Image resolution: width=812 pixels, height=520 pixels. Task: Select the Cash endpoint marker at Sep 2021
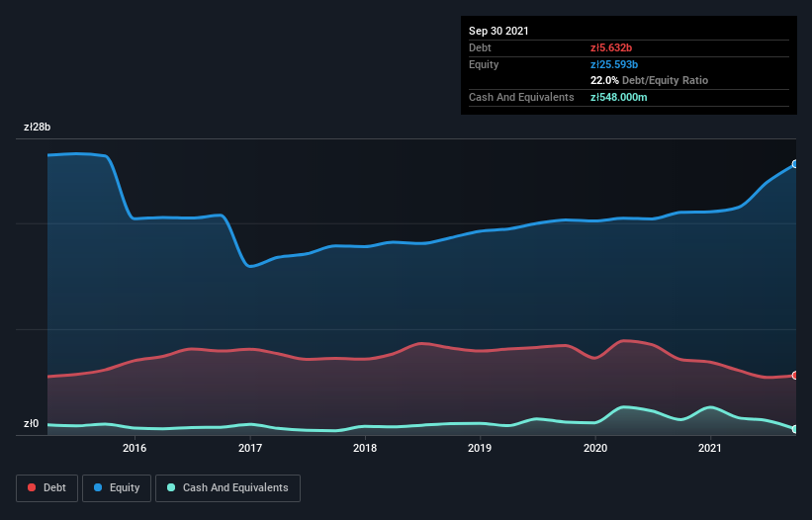pos(795,429)
